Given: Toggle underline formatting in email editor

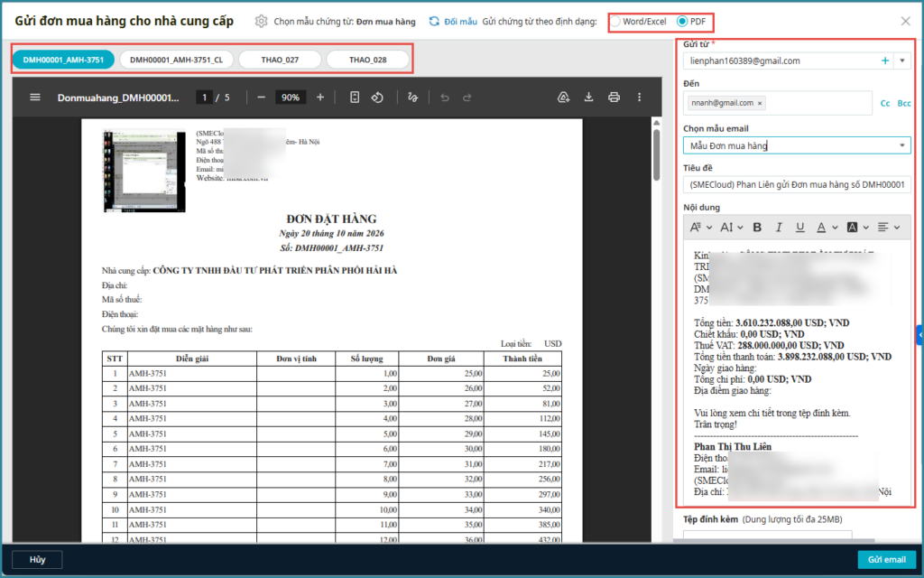Looking at the screenshot, I should [799, 227].
